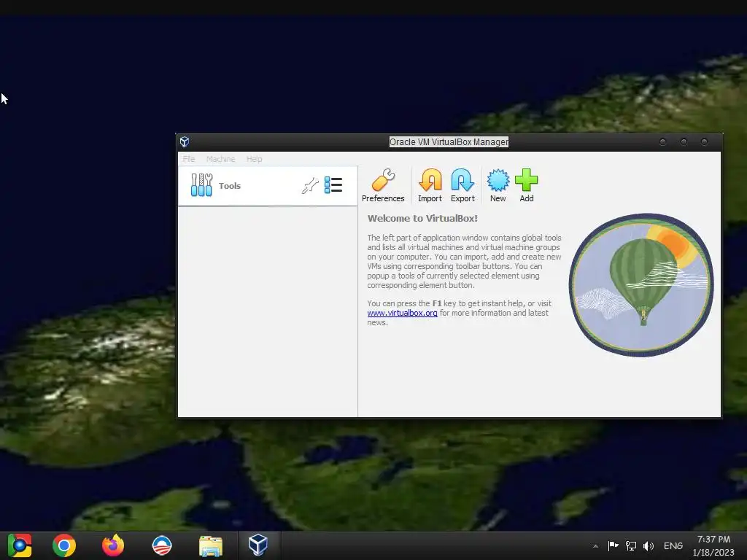Show hidden system tray icons
747x560 pixels.
(595, 546)
